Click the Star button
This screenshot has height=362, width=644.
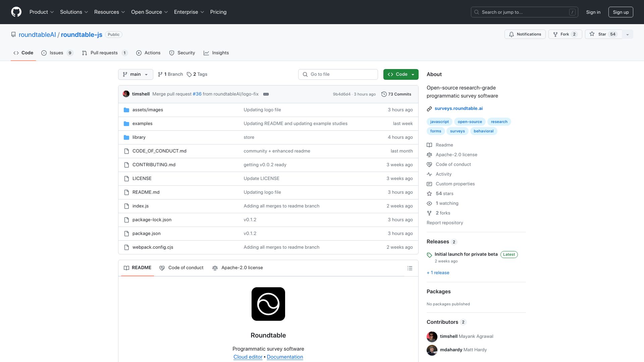click(x=603, y=34)
